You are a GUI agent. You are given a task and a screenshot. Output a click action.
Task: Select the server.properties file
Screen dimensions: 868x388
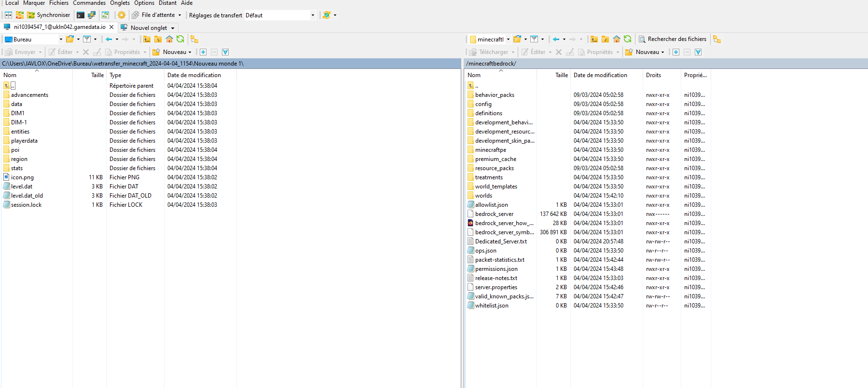(496, 287)
